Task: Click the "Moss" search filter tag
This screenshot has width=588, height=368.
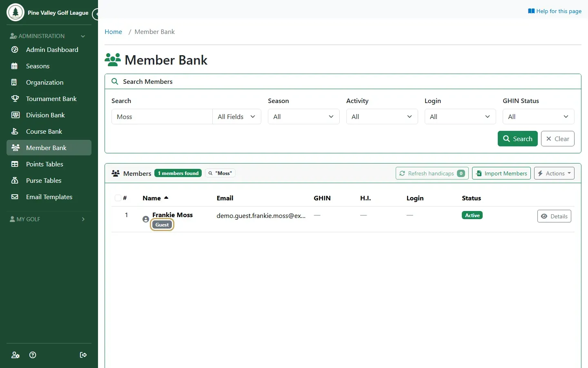Action: pyautogui.click(x=220, y=173)
